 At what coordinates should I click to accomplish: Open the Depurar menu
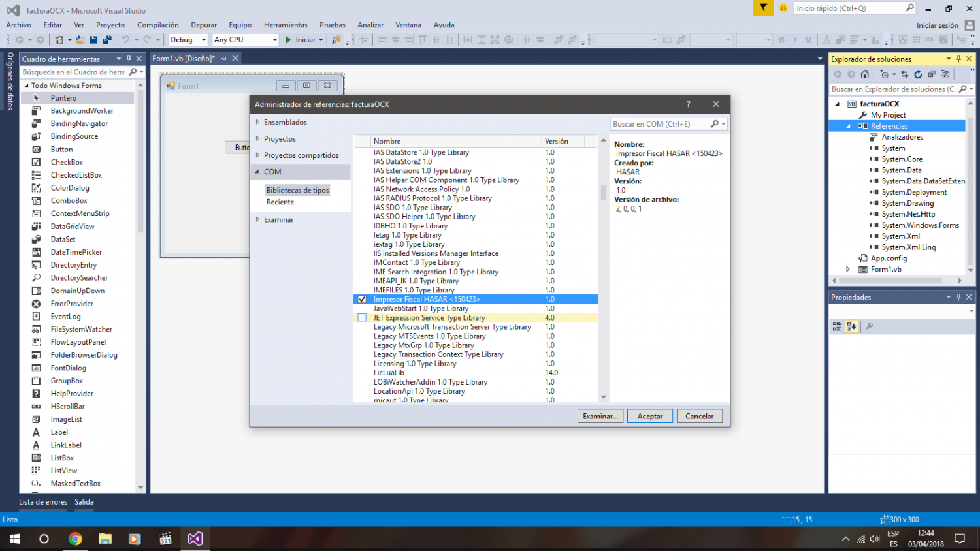pyautogui.click(x=204, y=25)
